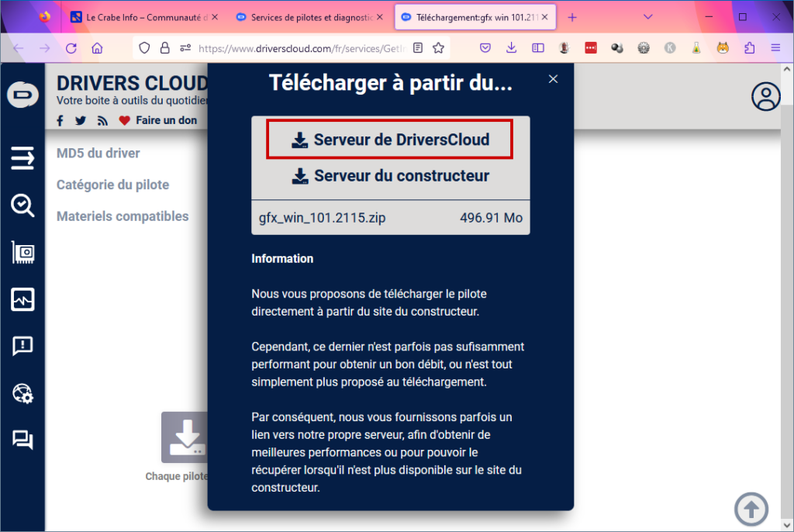Open the globe settings icon in the sidebar
The image size is (794, 532).
coord(22,393)
